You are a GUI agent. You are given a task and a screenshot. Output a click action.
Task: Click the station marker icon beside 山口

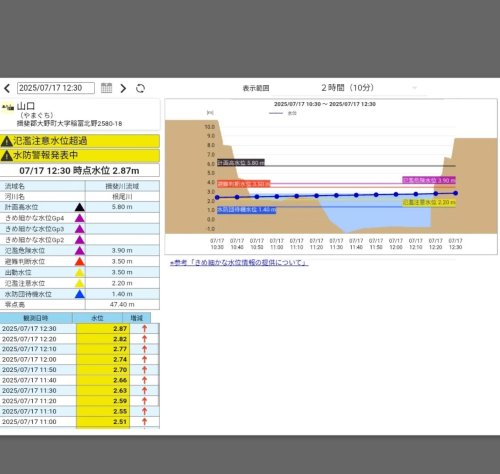pos(8,108)
